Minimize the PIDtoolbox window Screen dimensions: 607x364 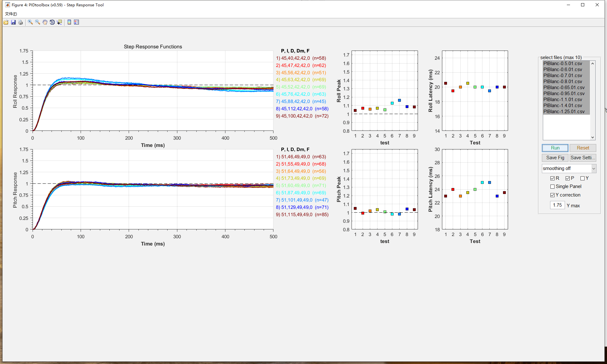tap(568, 5)
